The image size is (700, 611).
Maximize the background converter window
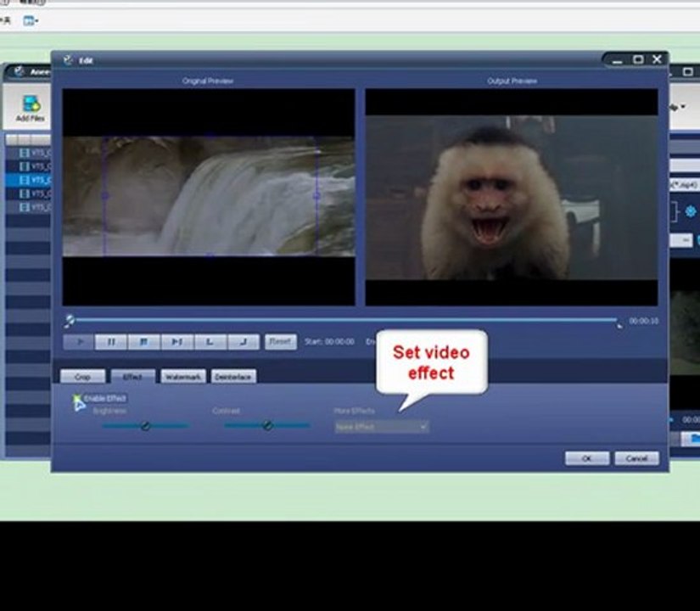coord(688,71)
